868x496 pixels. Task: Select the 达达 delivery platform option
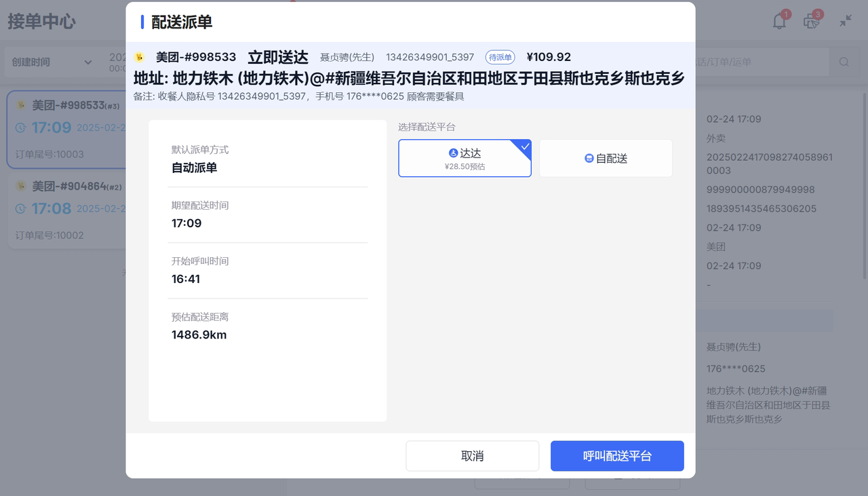[465, 158]
